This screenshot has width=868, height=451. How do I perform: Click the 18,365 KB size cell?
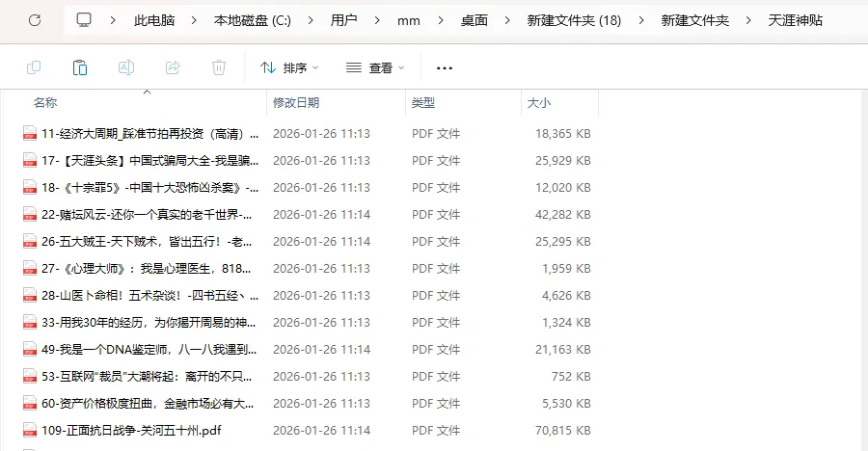(x=563, y=133)
